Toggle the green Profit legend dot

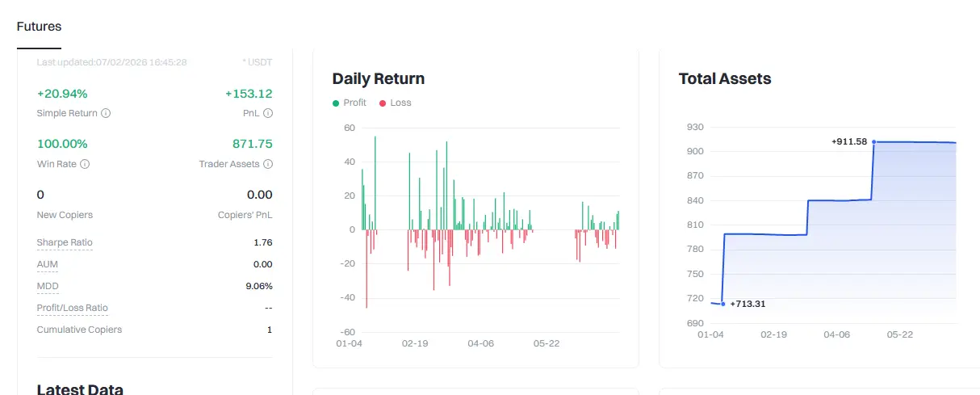point(336,103)
